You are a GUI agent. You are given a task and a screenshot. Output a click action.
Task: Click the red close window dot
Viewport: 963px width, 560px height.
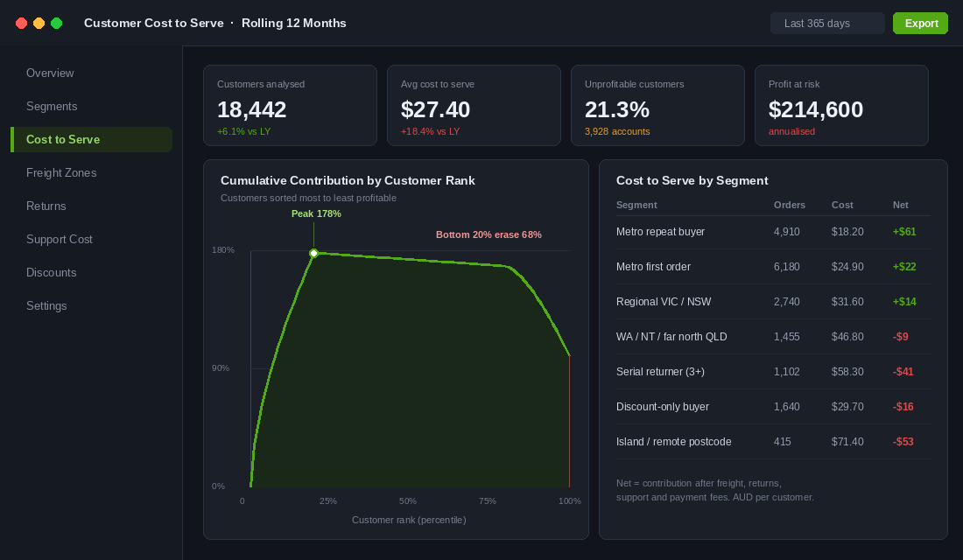22,24
